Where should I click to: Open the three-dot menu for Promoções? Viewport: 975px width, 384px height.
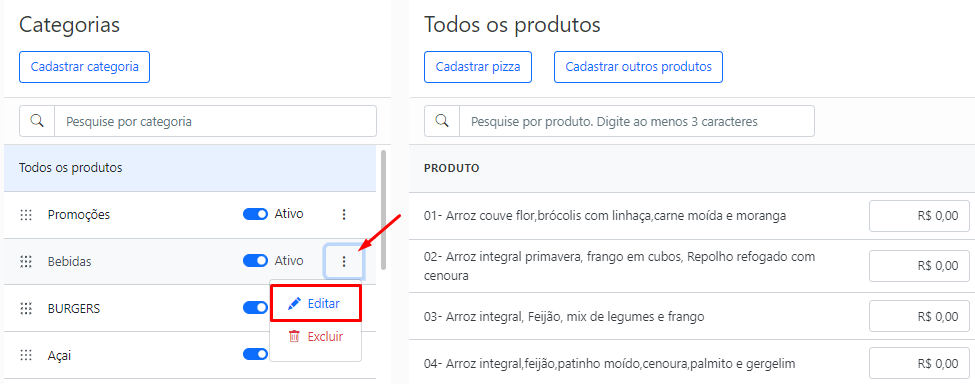[x=344, y=214]
